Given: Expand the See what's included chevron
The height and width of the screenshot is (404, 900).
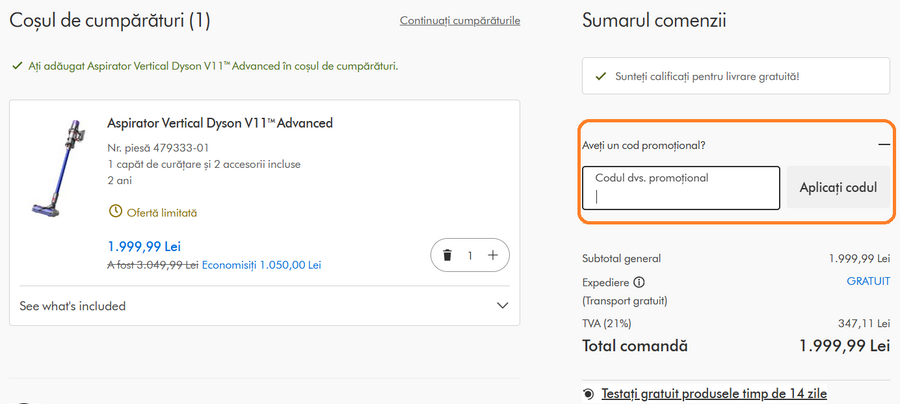Looking at the screenshot, I should (x=503, y=306).
